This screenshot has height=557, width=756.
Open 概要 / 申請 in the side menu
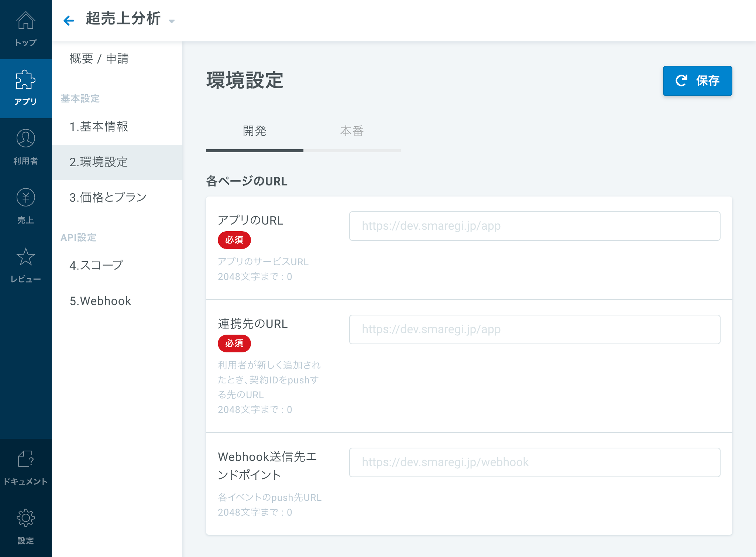[117, 59]
